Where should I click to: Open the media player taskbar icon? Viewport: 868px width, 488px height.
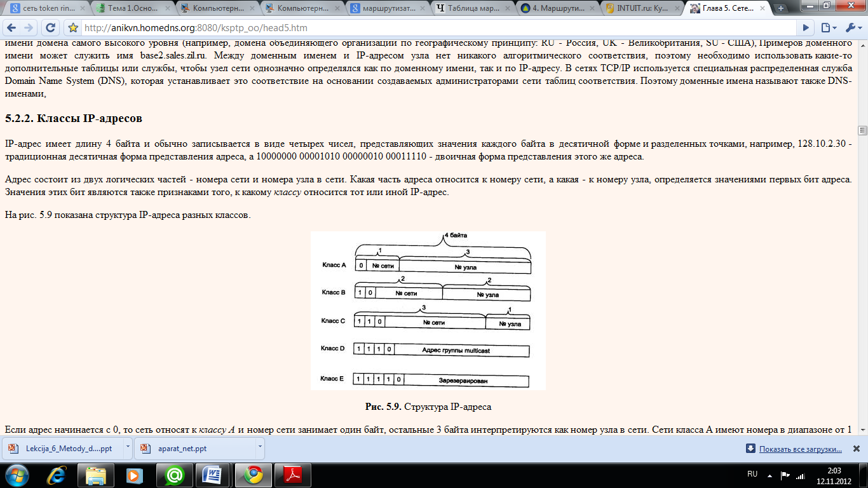pos(135,475)
